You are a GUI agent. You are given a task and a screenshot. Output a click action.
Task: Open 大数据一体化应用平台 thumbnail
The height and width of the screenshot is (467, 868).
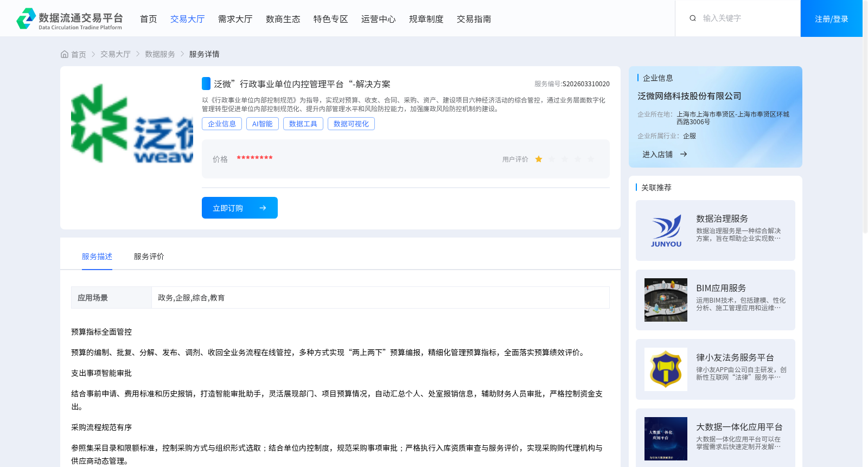666,439
